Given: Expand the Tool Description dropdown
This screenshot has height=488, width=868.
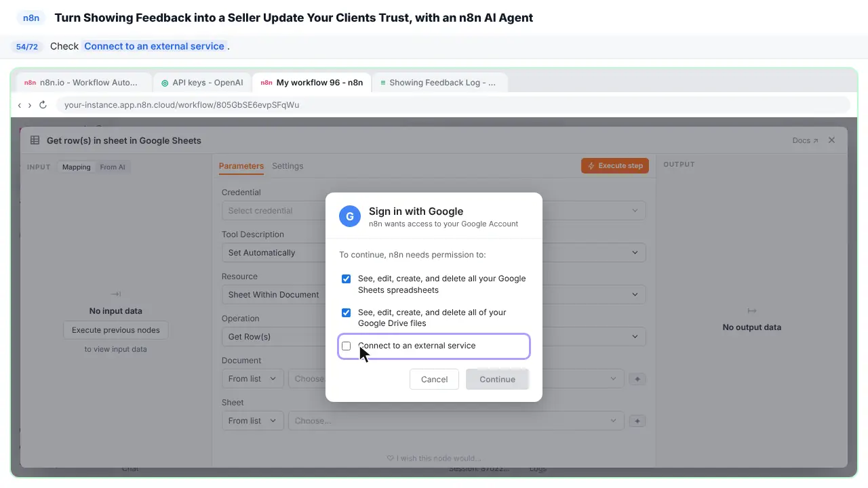Looking at the screenshot, I should [x=434, y=253].
